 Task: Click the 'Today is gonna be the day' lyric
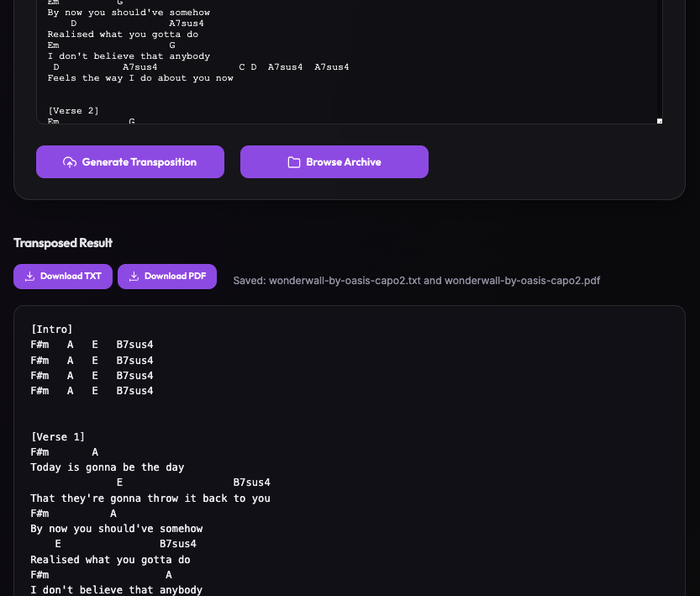tap(108, 467)
